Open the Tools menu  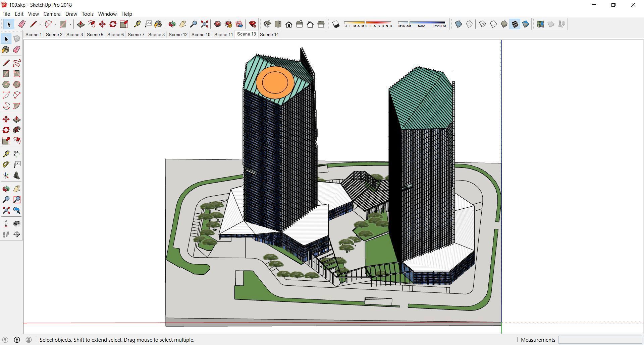88,14
